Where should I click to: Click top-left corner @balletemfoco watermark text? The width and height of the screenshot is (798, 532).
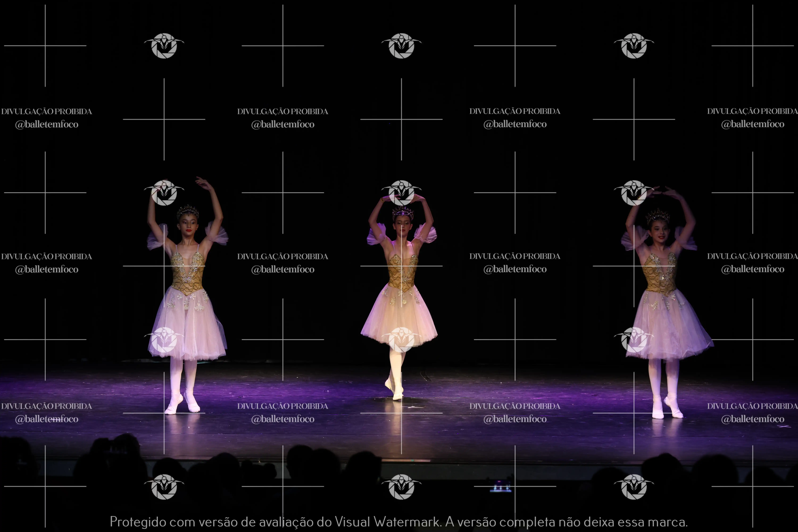click(x=46, y=124)
